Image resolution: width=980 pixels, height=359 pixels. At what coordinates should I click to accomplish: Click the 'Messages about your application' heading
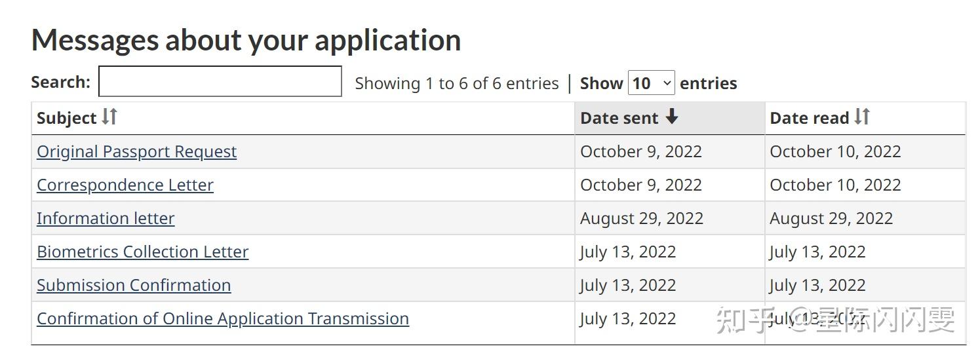tap(246, 39)
